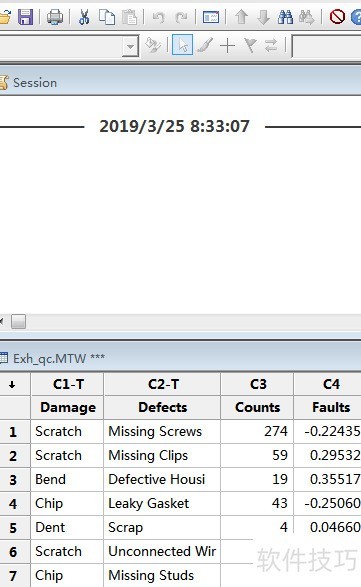Select row header 6
This screenshot has width=361, height=587.
(15, 551)
